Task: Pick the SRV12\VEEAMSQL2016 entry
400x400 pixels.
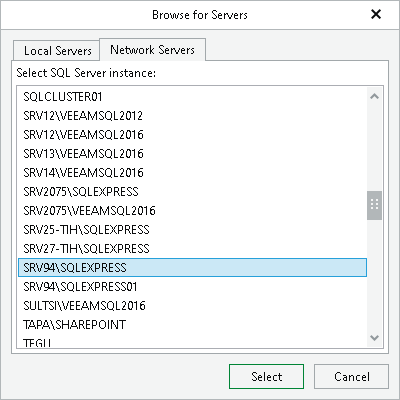Action: pyautogui.click(x=192, y=135)
